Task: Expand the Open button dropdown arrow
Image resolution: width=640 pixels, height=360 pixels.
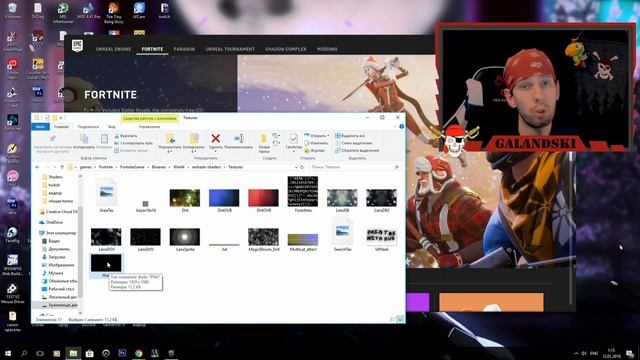Action: click(328, 136)
